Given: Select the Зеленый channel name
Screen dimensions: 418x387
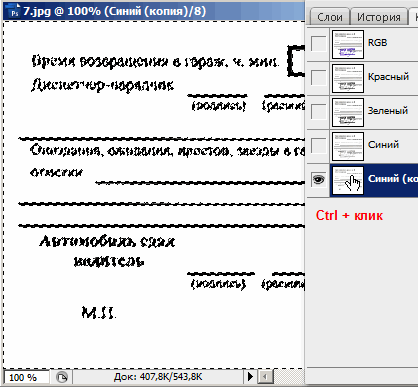Looking at the screenshot, I should coord(388,111).
